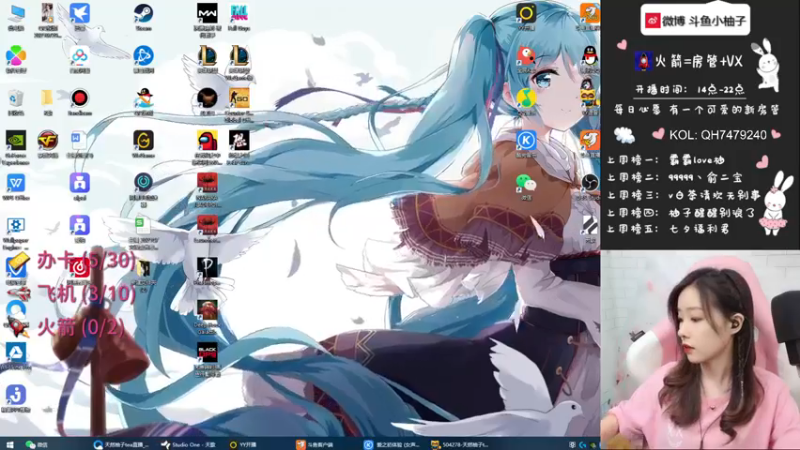Click the '飞机 (3/10)' overlay text
The height and width of the screenshot is (450, 800).
[87, 294]
